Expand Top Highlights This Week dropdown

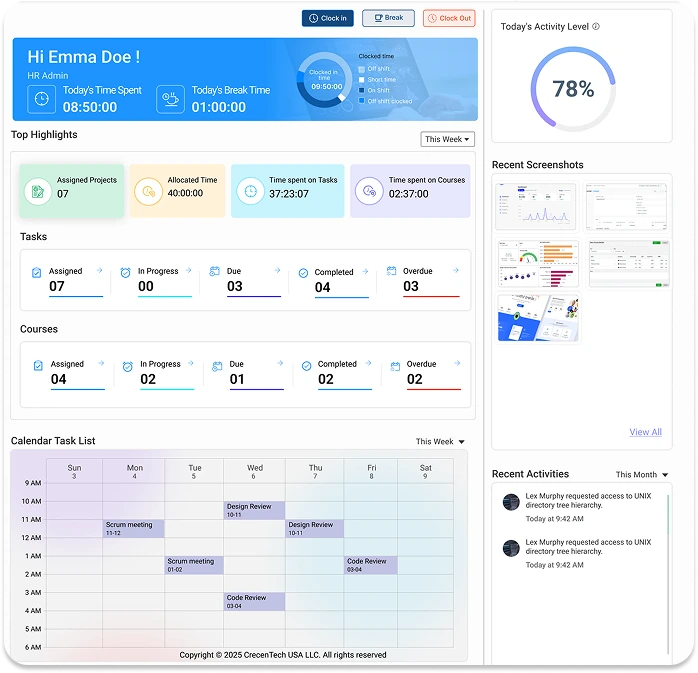tap(447, 139)
